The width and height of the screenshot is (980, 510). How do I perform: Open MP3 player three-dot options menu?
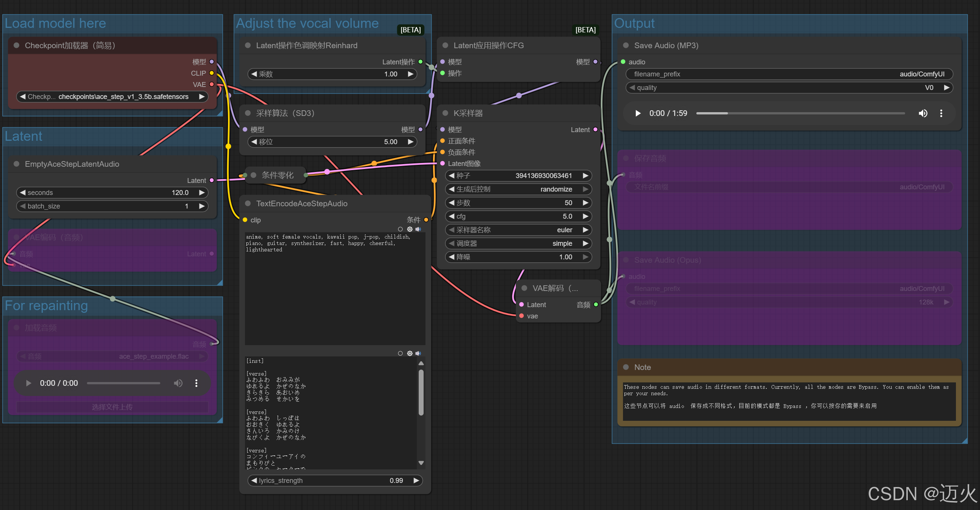point(941,113)
